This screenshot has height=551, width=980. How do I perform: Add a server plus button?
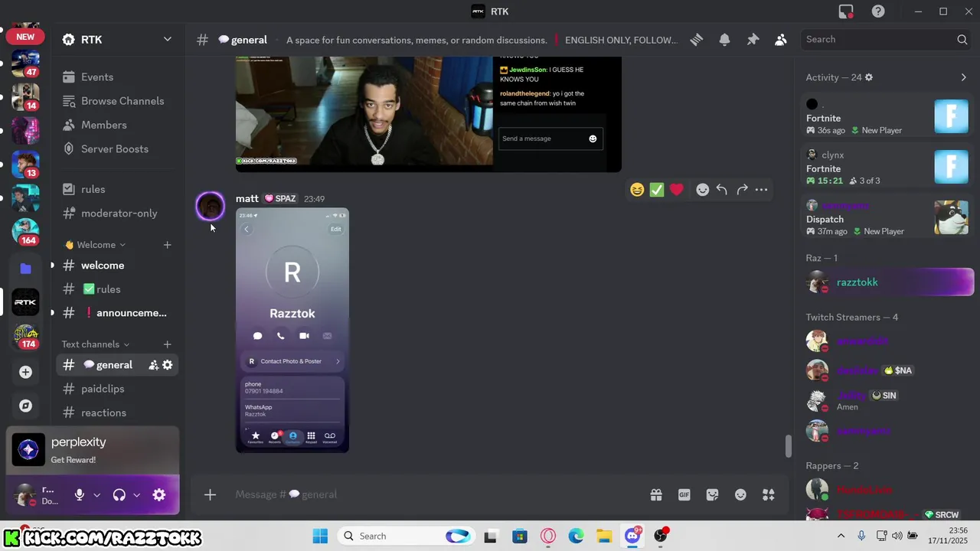[25, 372]
